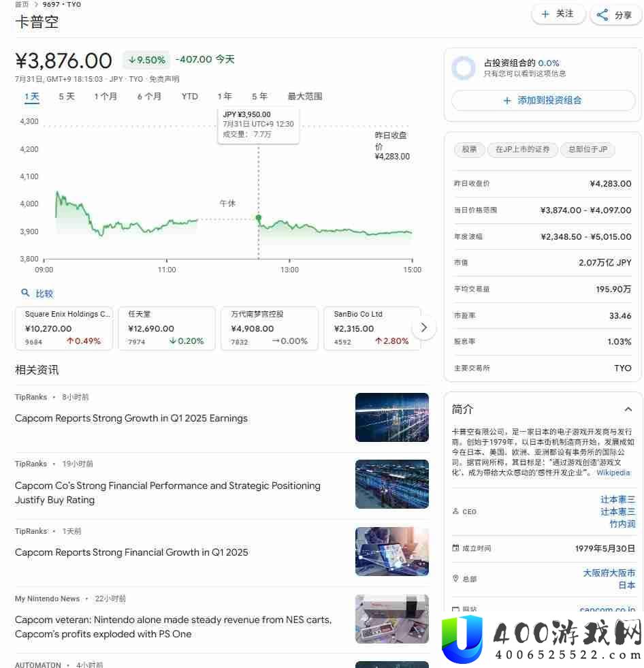This screenshot has width=644, height=668.
Task: Open the Wikipedia source link
Action: [613, 473]
